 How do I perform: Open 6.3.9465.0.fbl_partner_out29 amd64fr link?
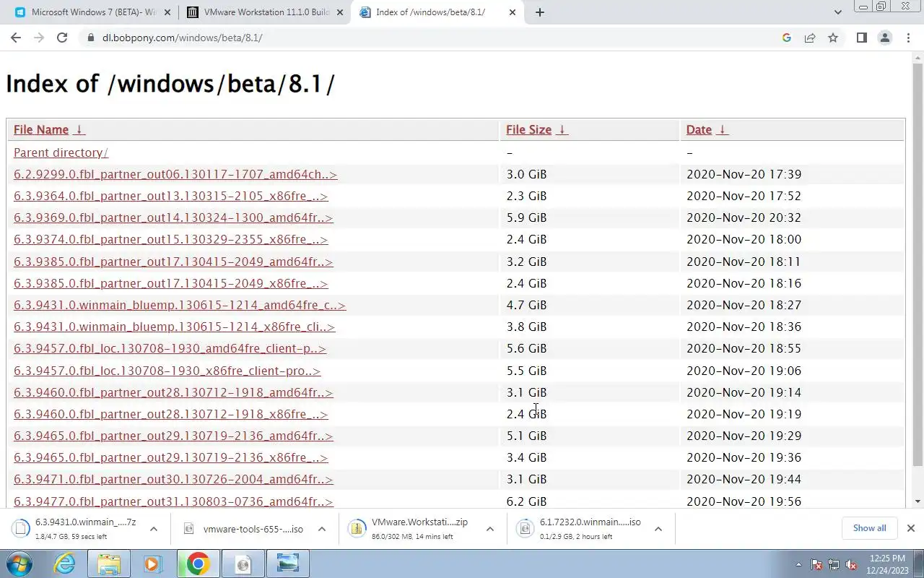173,436
